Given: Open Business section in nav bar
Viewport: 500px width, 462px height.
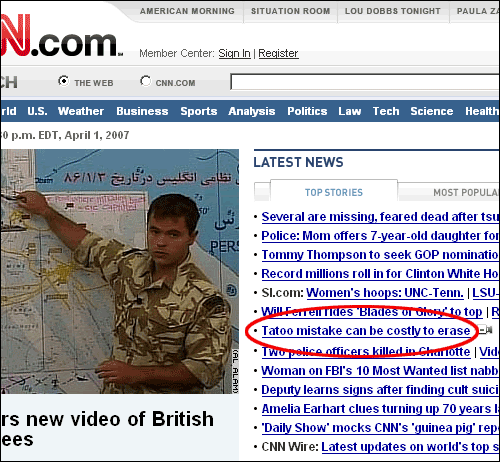Looking at the screenshot, I should tap(142, 111).
